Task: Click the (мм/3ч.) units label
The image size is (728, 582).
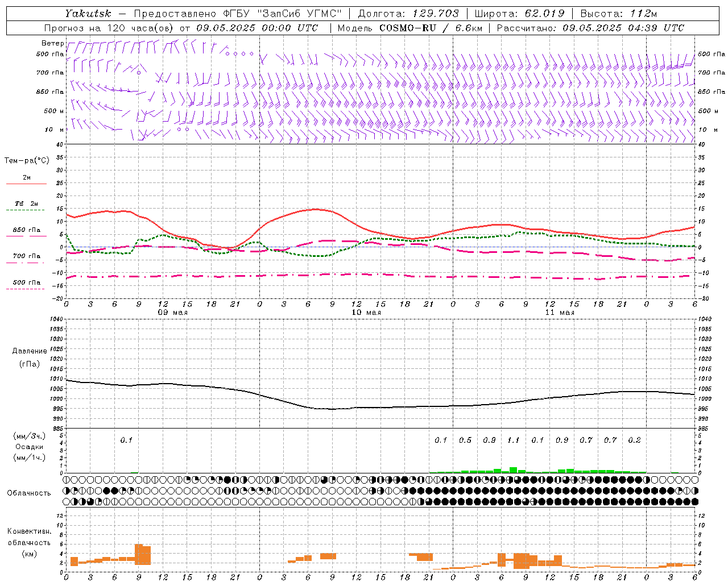Action: coord(30,436)
